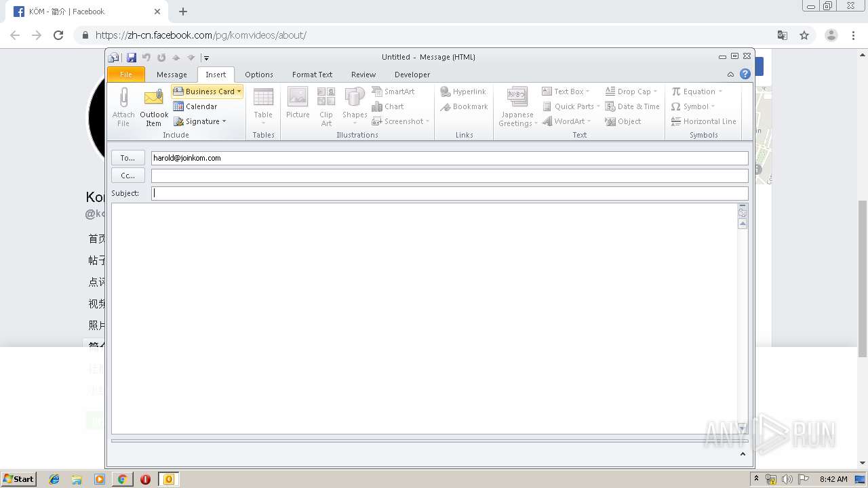The width and height of the screenshot is (868, 488).
Task: Open Opera from the taskbar
Action: coord(145,479)
